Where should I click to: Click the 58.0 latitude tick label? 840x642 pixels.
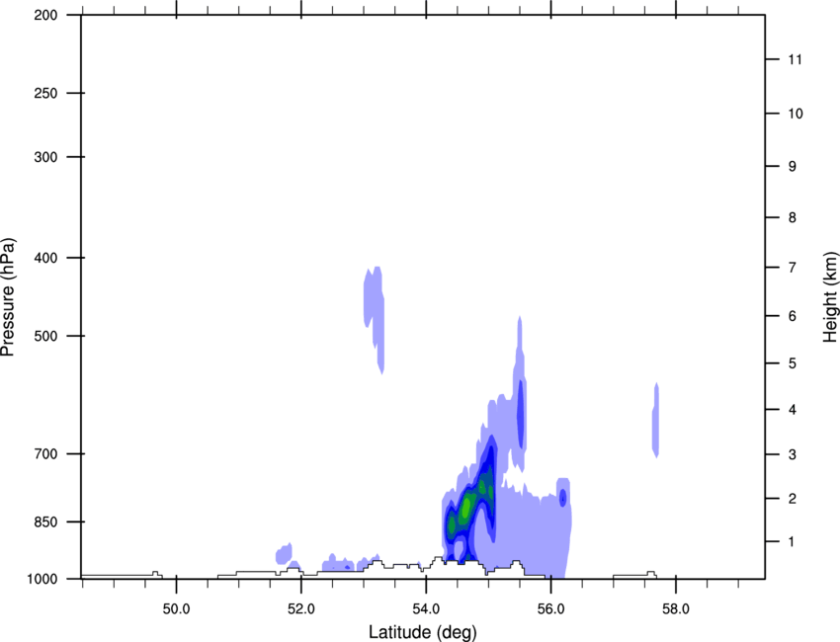point(676,609)
